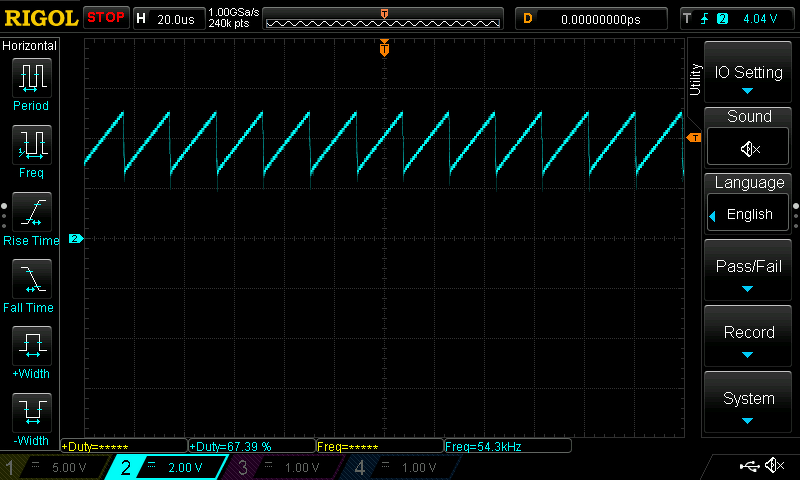The image size is (800, 480).
Task: Click the trigger level marker on right edge
Action: [694, 138]
